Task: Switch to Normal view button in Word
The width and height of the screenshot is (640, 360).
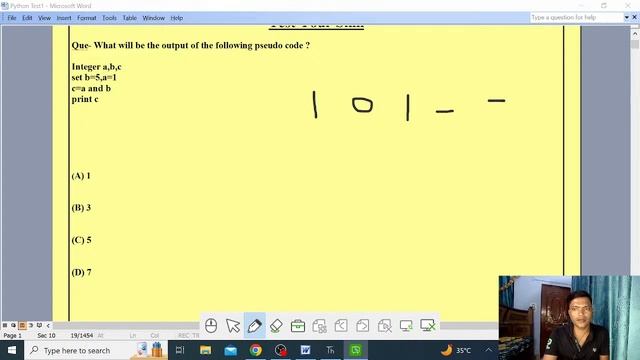Action: coord(5,325)
